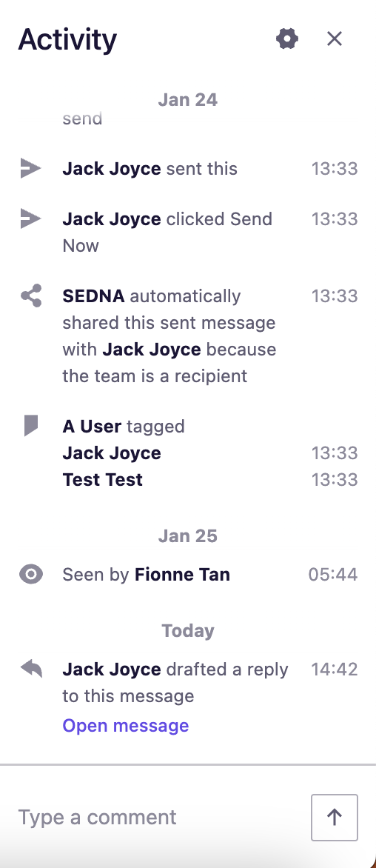Click the tag icon next to A User tagged
Image resolution: width=376 pixels, height=868 pixels.
[31, 427]
